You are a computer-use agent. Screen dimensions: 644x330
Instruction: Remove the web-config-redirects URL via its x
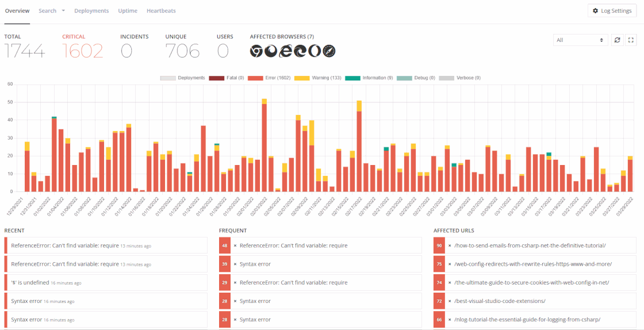tap(450, 264)
